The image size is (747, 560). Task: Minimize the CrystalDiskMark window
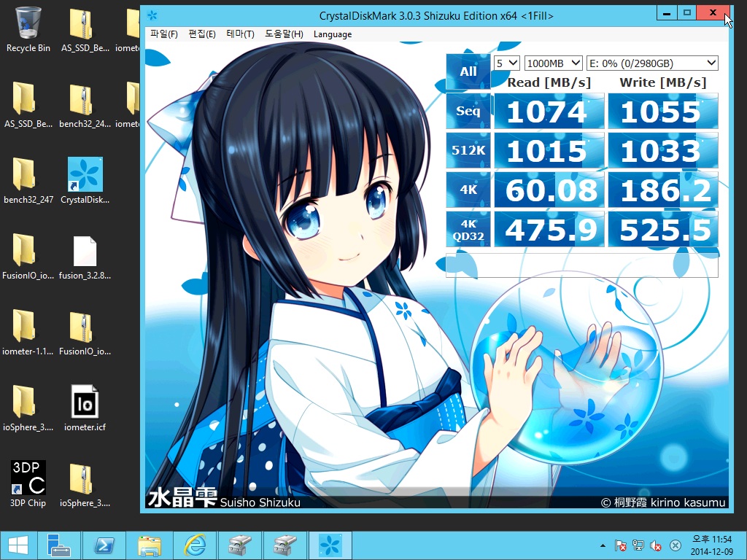click(667, 13)
